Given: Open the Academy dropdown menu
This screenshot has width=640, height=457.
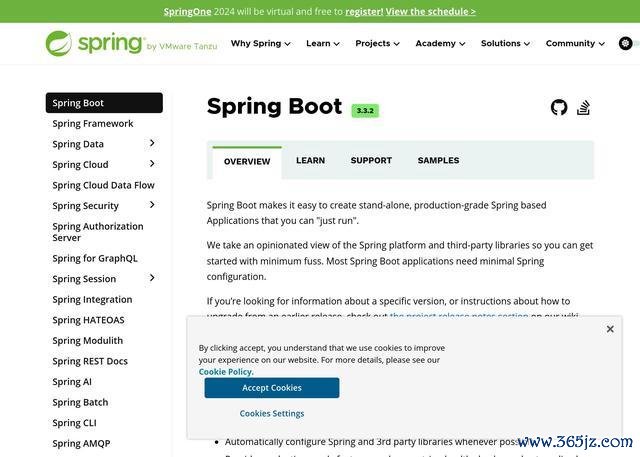Looking at the screenshot, I should click(440, 44).
